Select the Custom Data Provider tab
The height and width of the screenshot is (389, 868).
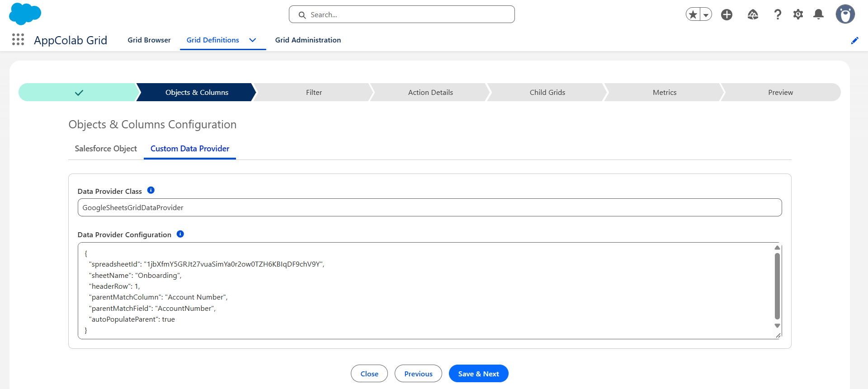[x=190, y=149]
